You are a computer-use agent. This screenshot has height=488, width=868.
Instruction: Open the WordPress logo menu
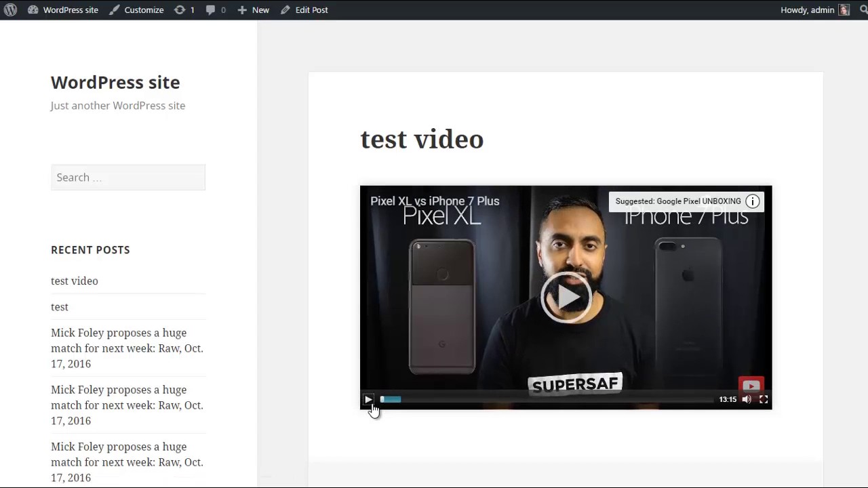(x=10, y=9)
